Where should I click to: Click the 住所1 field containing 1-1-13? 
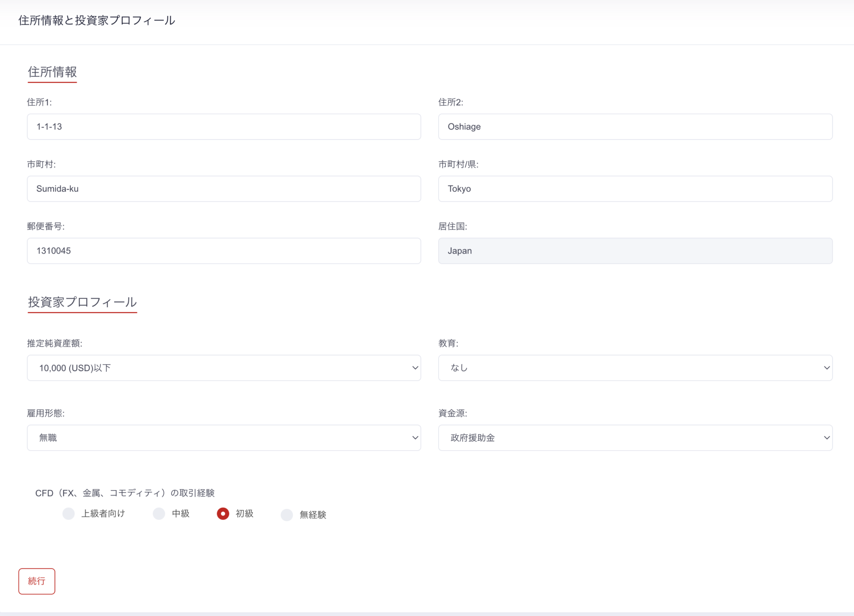(x=224, y=127)
